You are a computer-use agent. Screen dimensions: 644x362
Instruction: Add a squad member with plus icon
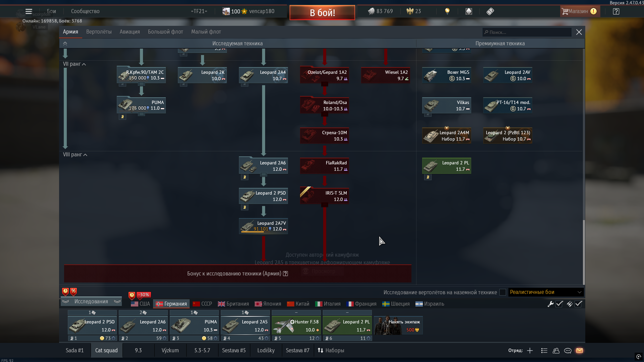pos(530,351)
